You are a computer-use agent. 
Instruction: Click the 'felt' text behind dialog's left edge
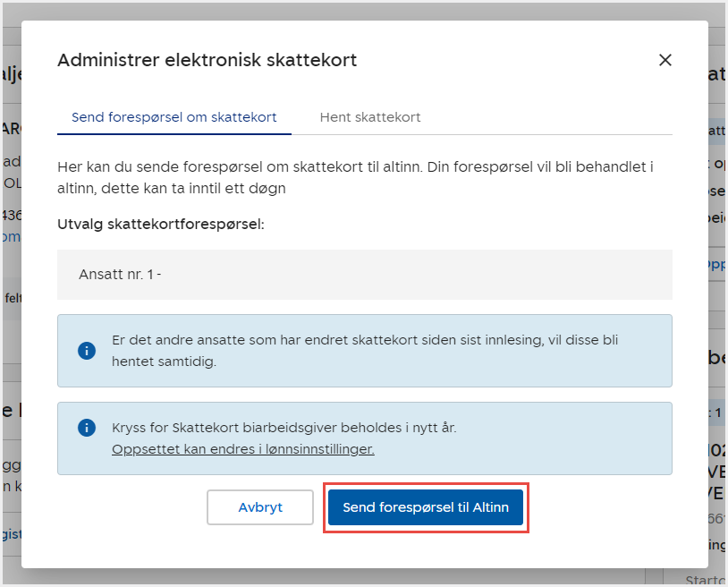point(11,297)
